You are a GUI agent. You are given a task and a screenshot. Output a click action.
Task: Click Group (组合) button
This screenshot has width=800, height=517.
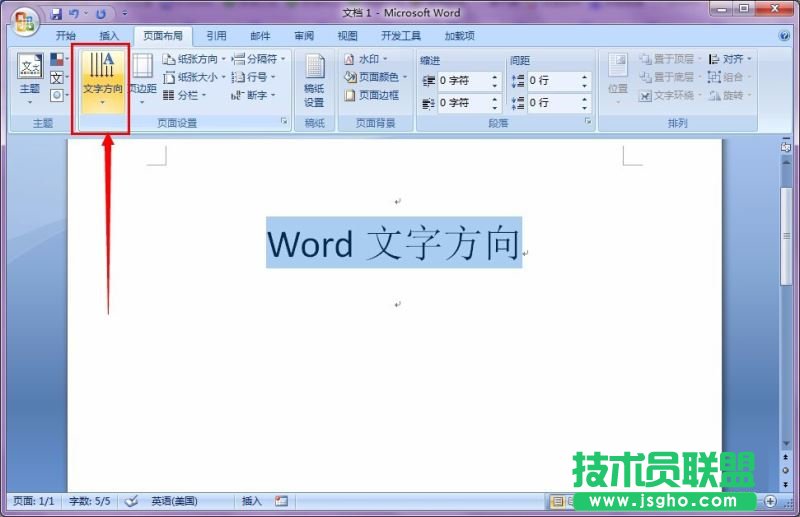730,77
